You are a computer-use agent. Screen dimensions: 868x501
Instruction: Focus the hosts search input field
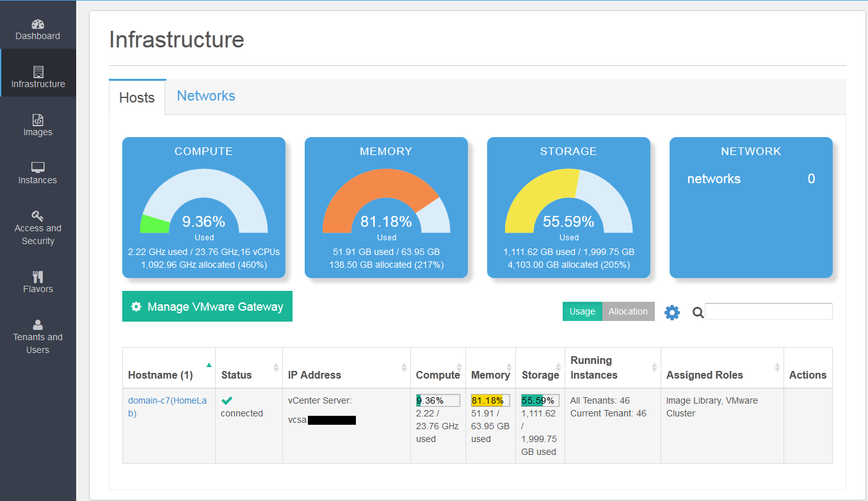768,311
